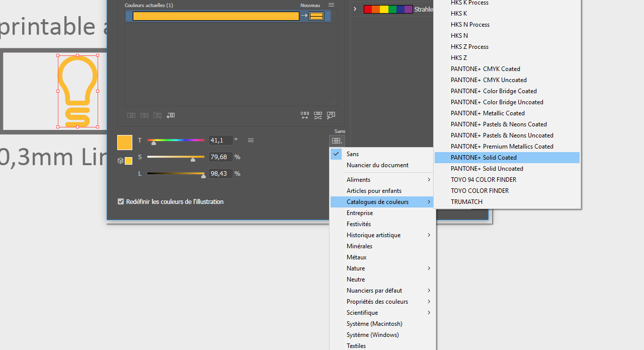
Task: Click the S saturation slider track
Action: point(176,157)
